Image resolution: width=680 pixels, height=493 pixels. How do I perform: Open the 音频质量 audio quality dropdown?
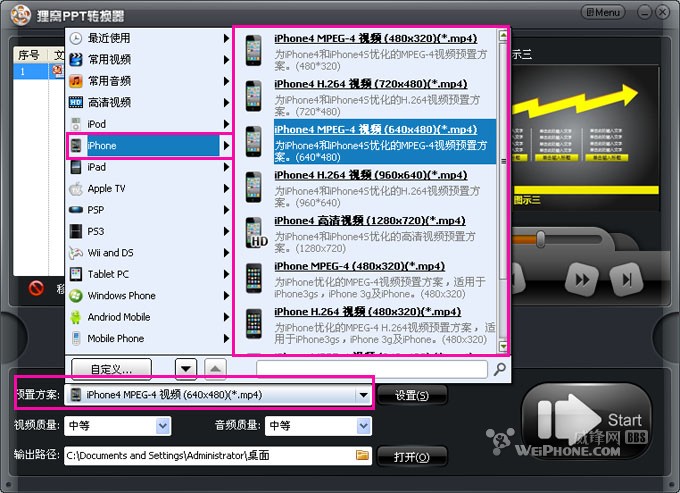pos(318,426)
